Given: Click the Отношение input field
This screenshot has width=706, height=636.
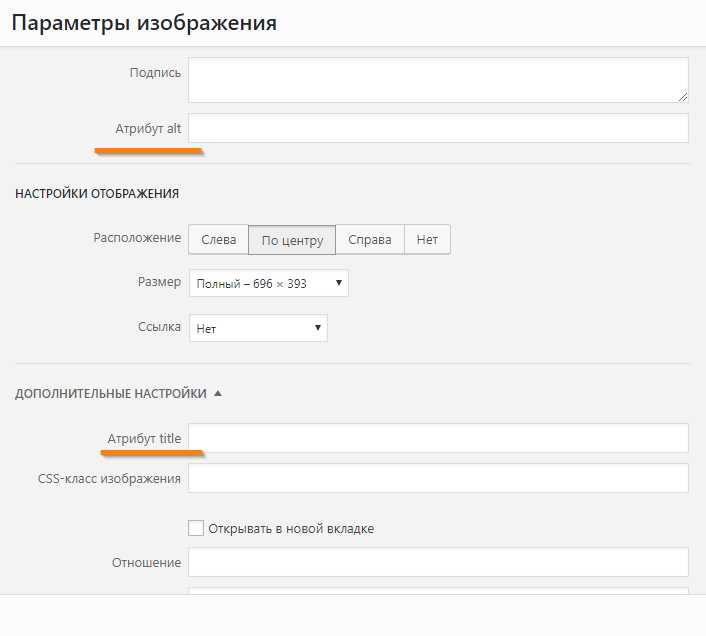Looking at the screenshot, I should click(x=438, y=562).
